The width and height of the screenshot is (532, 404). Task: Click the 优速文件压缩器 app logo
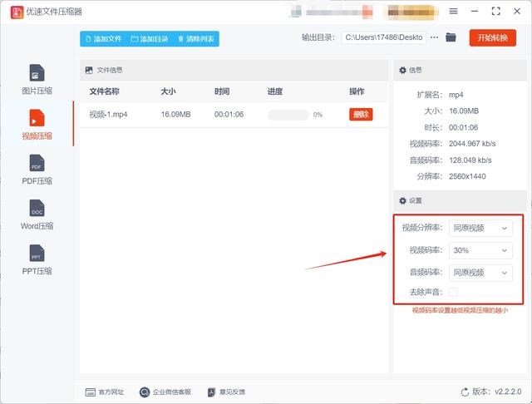17,12
